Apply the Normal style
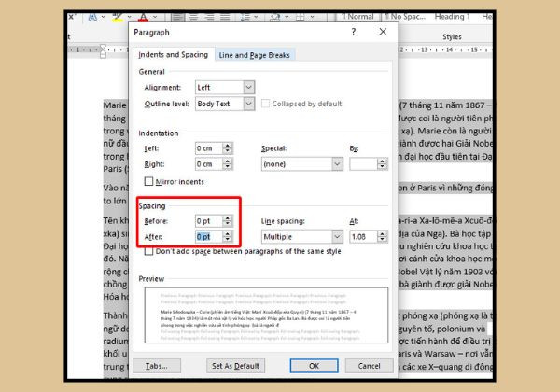 tap(357, 17)
